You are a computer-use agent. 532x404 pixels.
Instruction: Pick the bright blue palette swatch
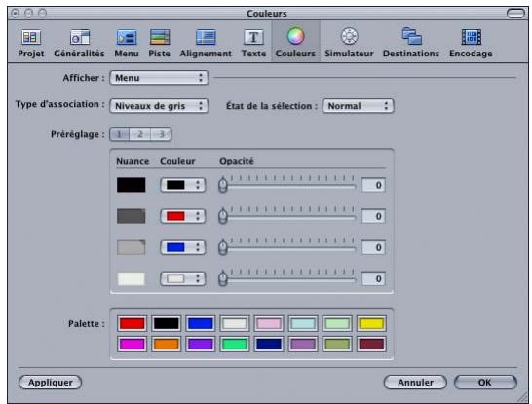pos(201,323)
